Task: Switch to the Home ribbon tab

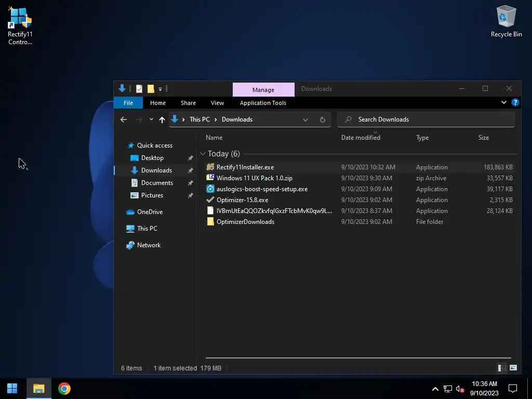Action: click(158, 103)
